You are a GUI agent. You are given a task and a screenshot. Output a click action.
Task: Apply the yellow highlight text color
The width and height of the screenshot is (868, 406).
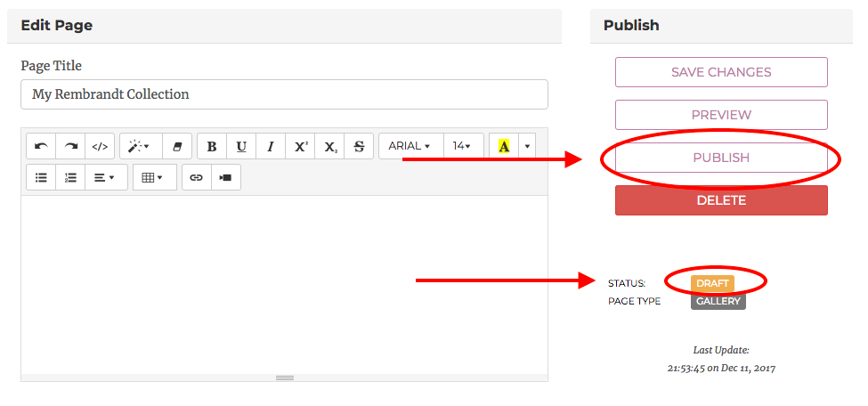pos(504,146)
